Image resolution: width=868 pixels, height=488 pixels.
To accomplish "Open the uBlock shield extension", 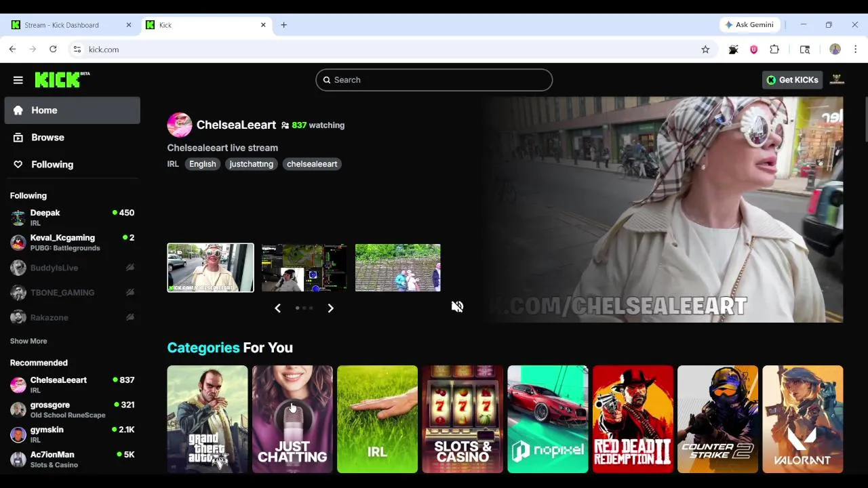I will point(753,49).
